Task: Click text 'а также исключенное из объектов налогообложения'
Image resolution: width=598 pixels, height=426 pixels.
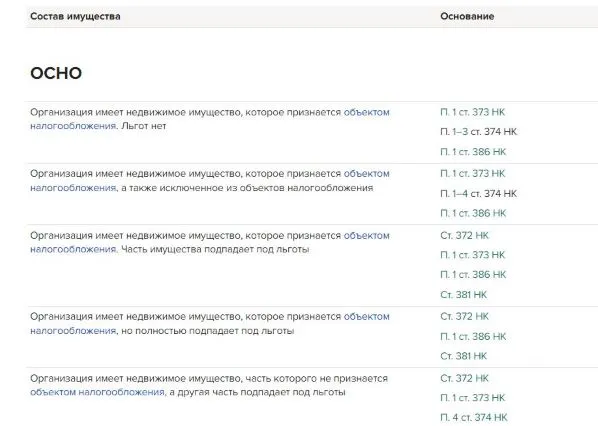Action: tap(247, 188)
